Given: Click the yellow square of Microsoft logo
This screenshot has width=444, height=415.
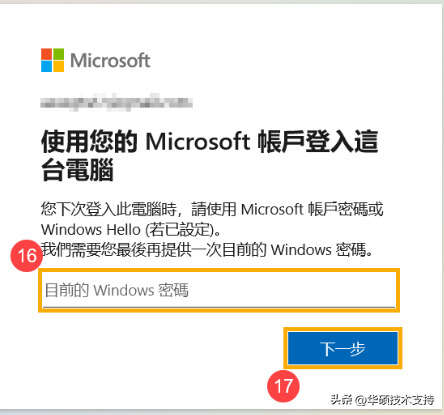Looking at the screenshot, I should [x=58, y=66].
